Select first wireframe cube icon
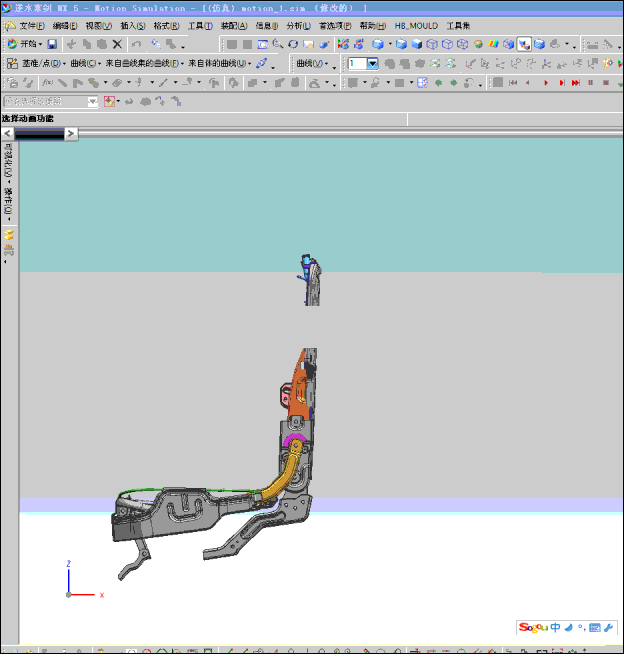 (432, 44)
